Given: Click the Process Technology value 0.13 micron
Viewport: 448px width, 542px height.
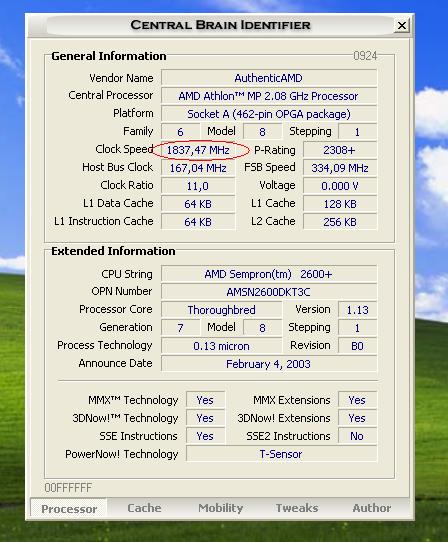Looking at the screenshot, I should point(222,346).
